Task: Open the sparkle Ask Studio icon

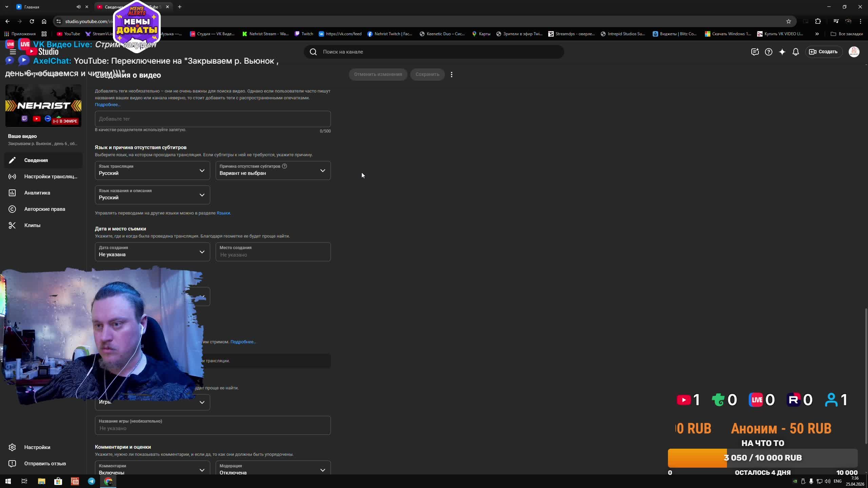Action: 782,52
